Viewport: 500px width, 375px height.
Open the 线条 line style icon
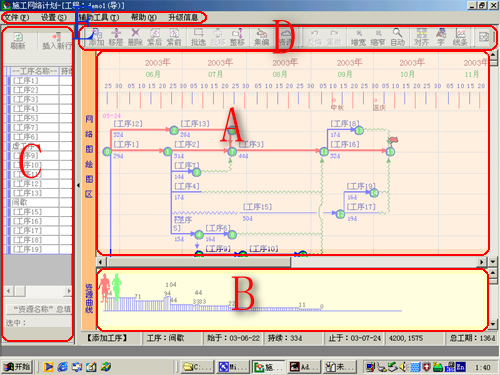pos(460,37)
